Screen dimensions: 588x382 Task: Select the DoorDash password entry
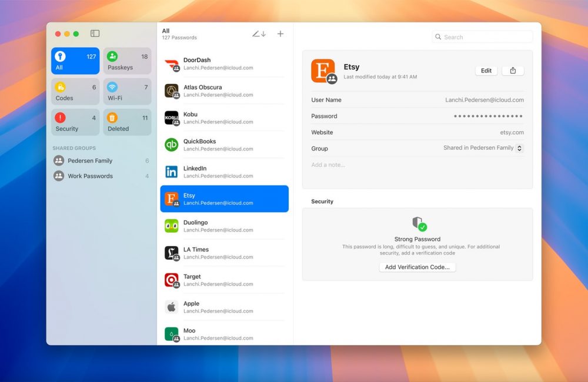coord(224,63)
